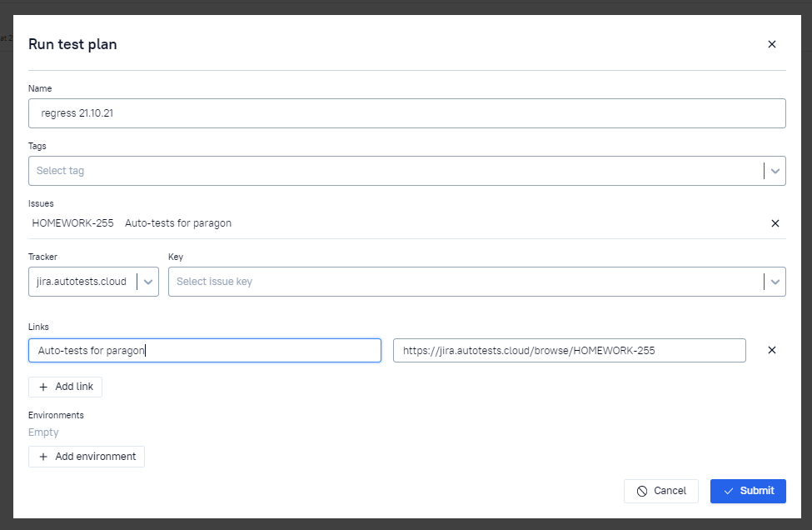Screen dimensions: 812x530
Task: Select the HOMEWORK-255 issue key text
Action: [72, 223]
